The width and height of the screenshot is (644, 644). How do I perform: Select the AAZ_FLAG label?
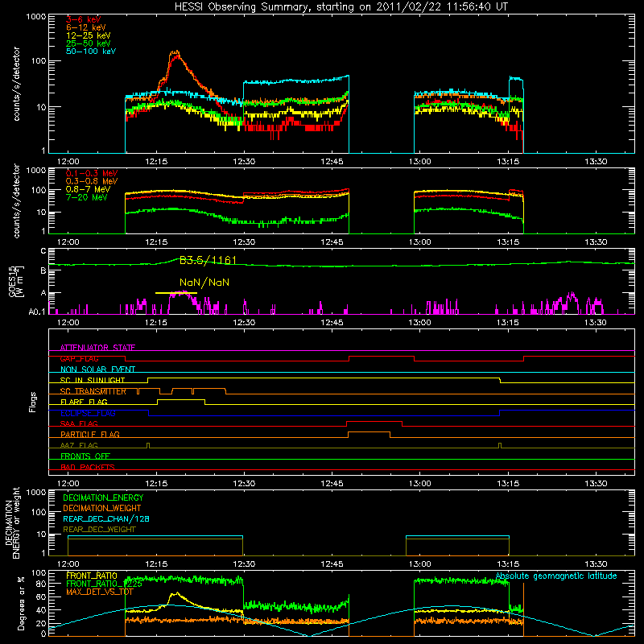(x=79, y=446)
